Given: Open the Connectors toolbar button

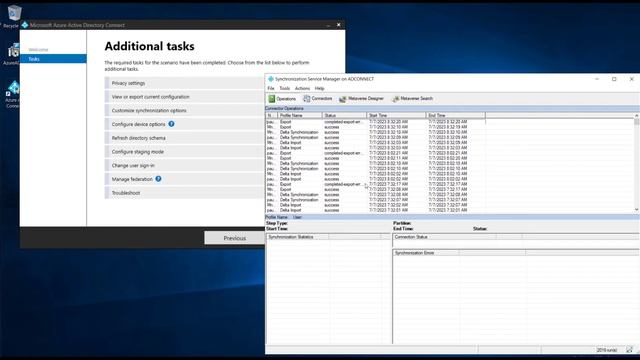Looking at the screenshot, I should (318, 99).
